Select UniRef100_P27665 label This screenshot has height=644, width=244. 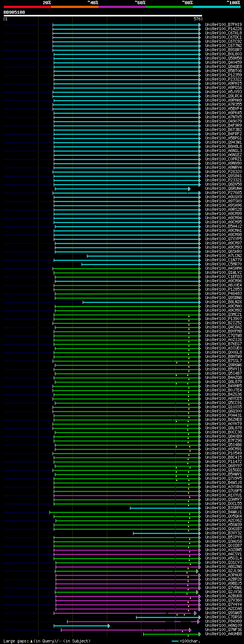tap(223, 193)
